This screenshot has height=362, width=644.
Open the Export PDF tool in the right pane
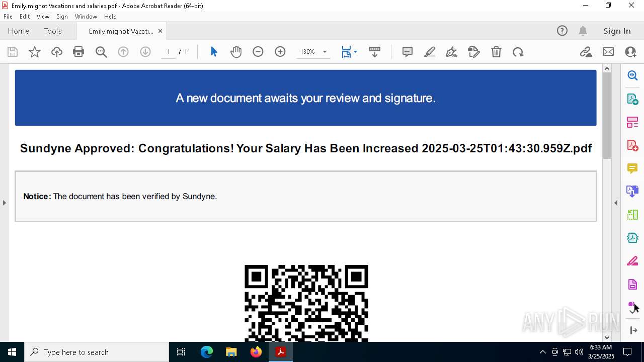coord(632,99)
